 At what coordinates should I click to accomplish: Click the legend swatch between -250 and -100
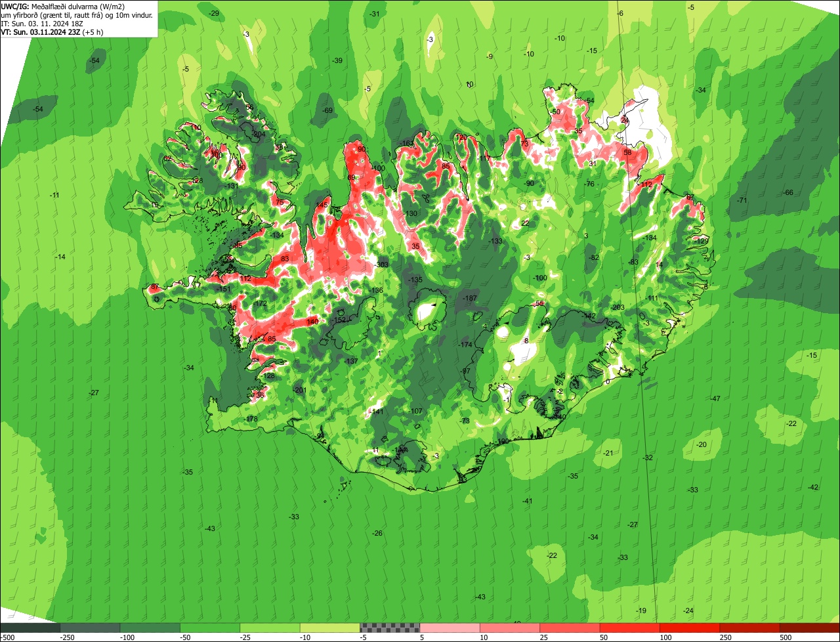[x=90, y=628]
